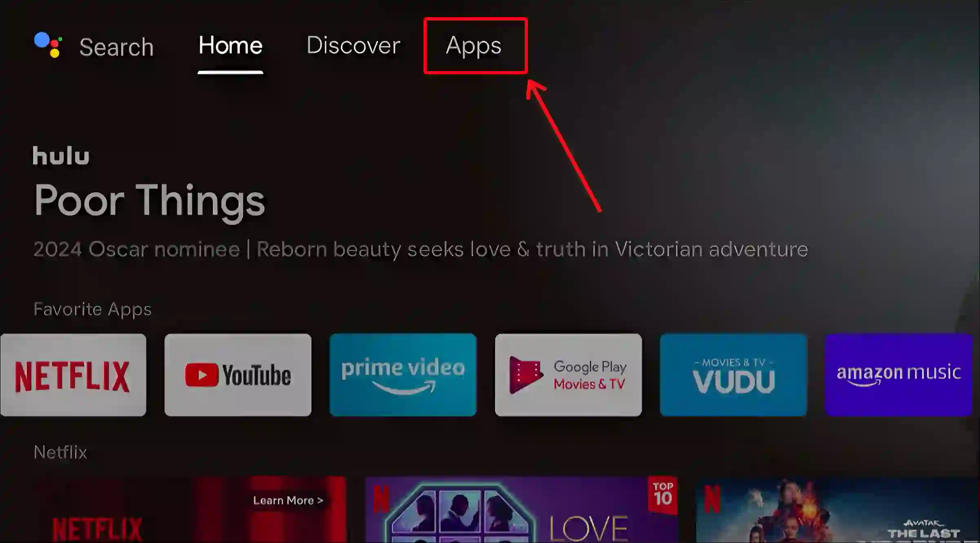Image resolution: width=980 pixels, height=543 pixels.
Task: Click the Netflix app icon
Action: pyautogui.click(x=73, y=374)
